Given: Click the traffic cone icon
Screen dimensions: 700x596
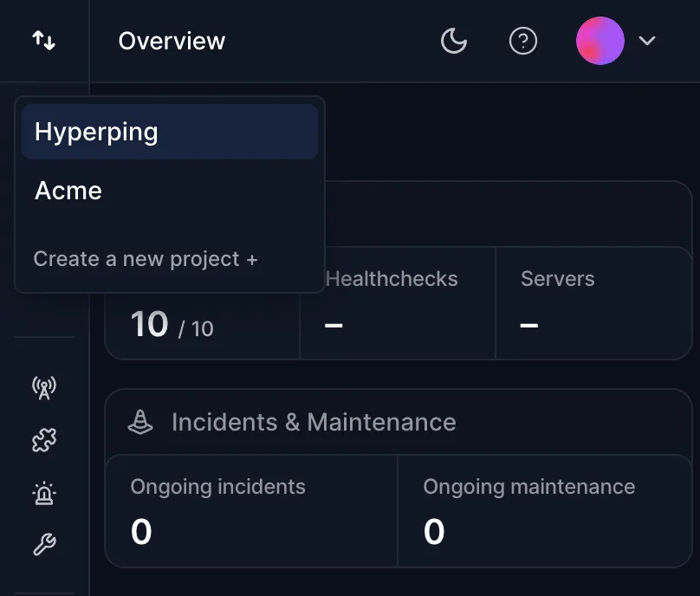Looking at the screenshot, I should [140, 422].
